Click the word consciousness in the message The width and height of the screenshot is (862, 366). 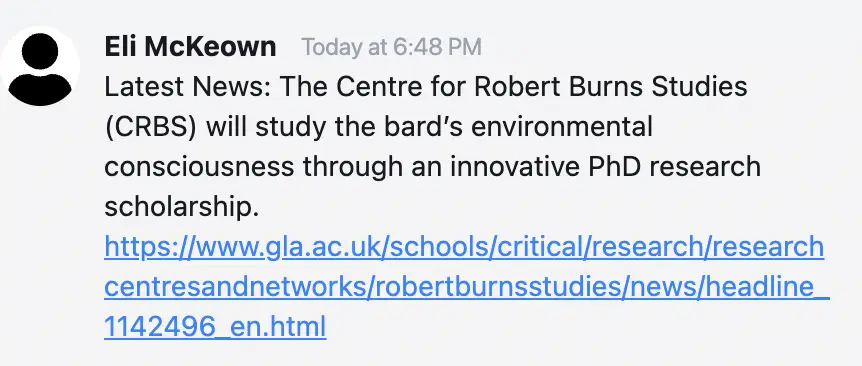199,168
